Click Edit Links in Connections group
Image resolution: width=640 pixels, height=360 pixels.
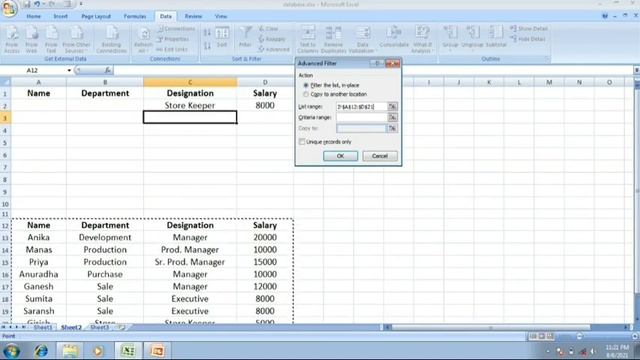pos(172,49)
